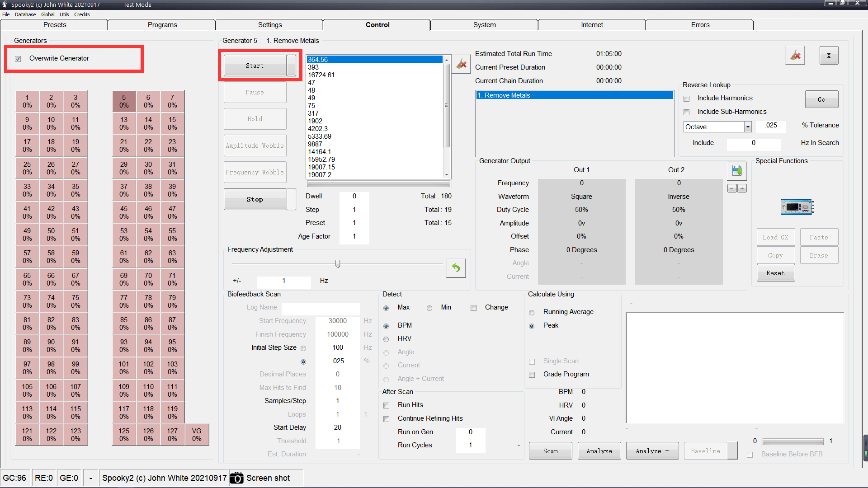Uncheck the Overwrite Generator checkbox
The image size is (868, 488).
[x=18, y=59]
